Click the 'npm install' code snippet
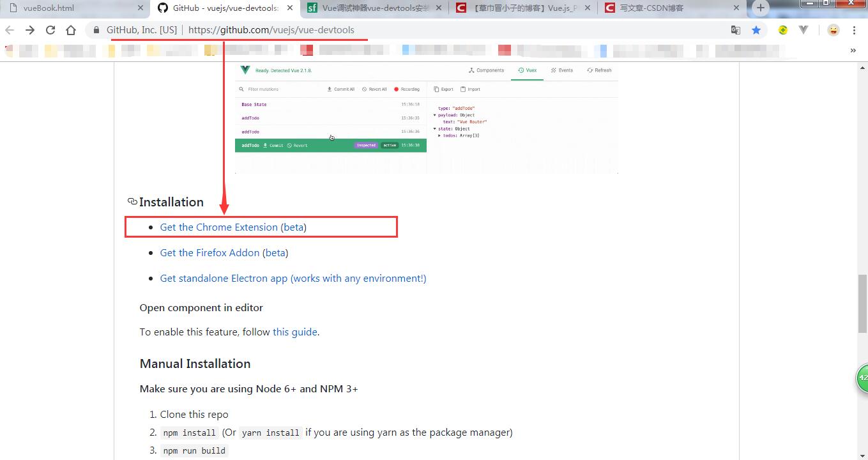Viewport: 868px width, 460px height. coord(189,433)
